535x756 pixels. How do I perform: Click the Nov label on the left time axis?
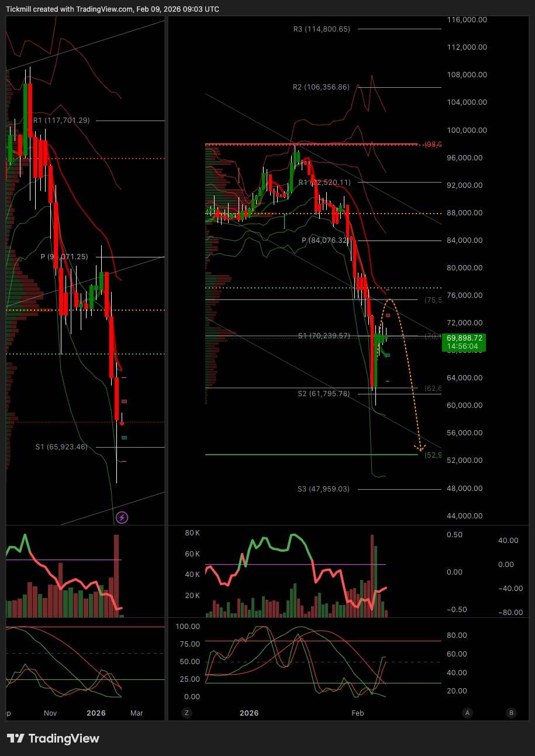[51, 713]
